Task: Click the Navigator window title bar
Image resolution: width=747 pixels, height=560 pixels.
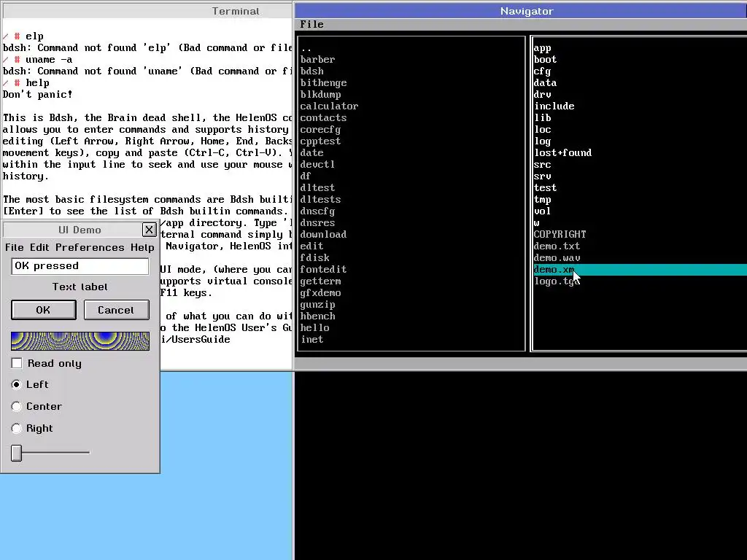Action: 521,11
